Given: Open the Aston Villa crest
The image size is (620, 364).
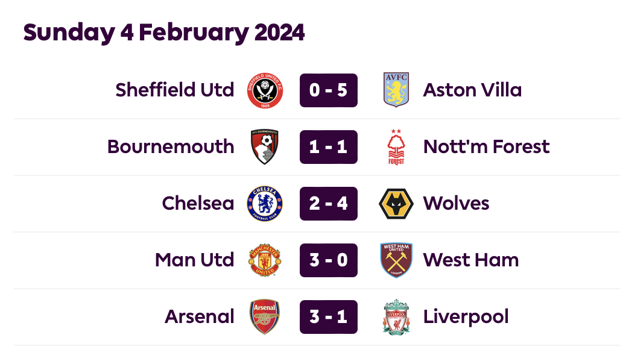Looking at the screenshot, I should point(396,90).
